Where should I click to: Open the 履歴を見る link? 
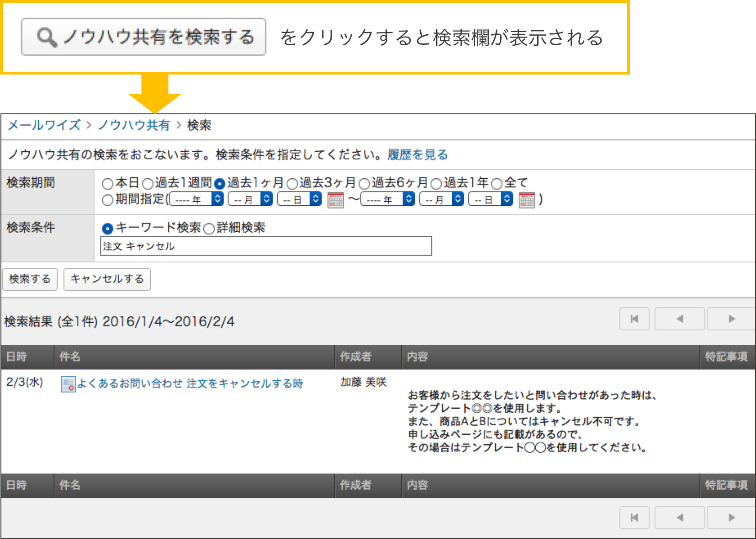418,155
